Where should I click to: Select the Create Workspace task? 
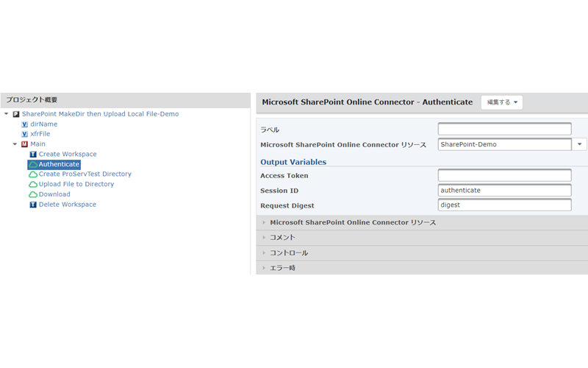pos(68,154)
